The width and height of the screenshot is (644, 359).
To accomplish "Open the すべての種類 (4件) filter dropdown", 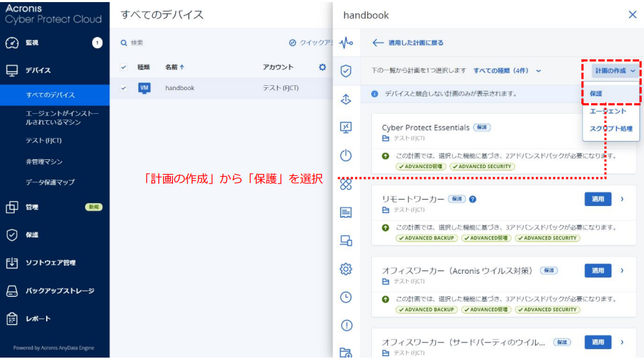I will point(507,71).
